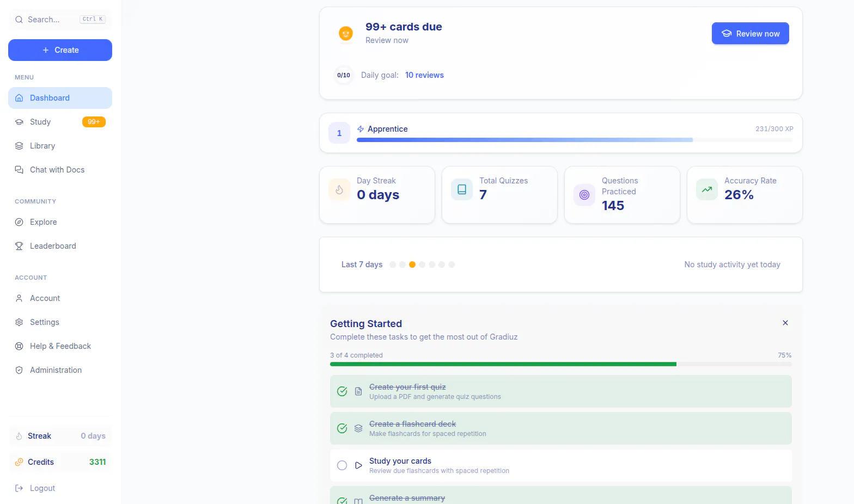This screenshot has width=854, height=504.
Task: Click the Dashboard home icon
Action: pyautogui.click(x=19, y=98)
